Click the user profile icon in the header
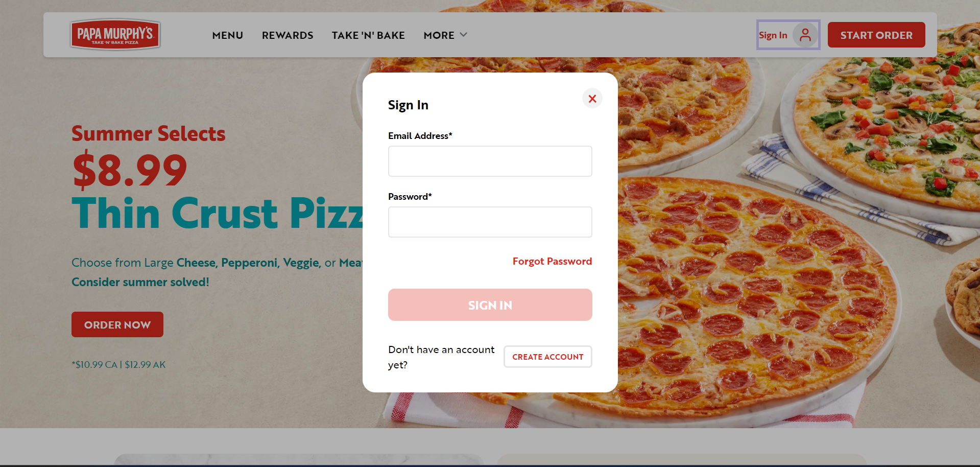 point(805,35)
